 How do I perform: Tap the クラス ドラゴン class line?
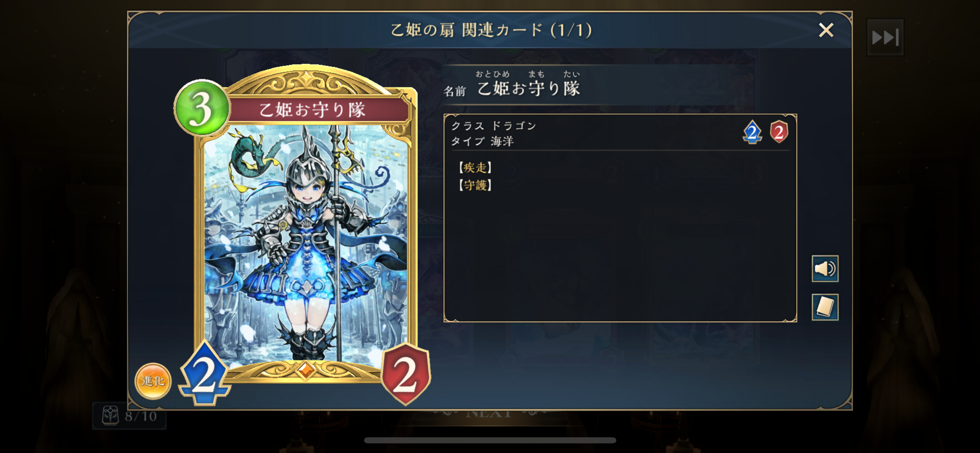494,126
